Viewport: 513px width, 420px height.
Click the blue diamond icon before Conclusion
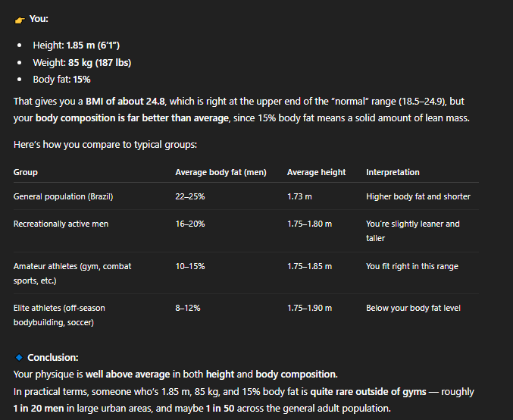[19, 357]
